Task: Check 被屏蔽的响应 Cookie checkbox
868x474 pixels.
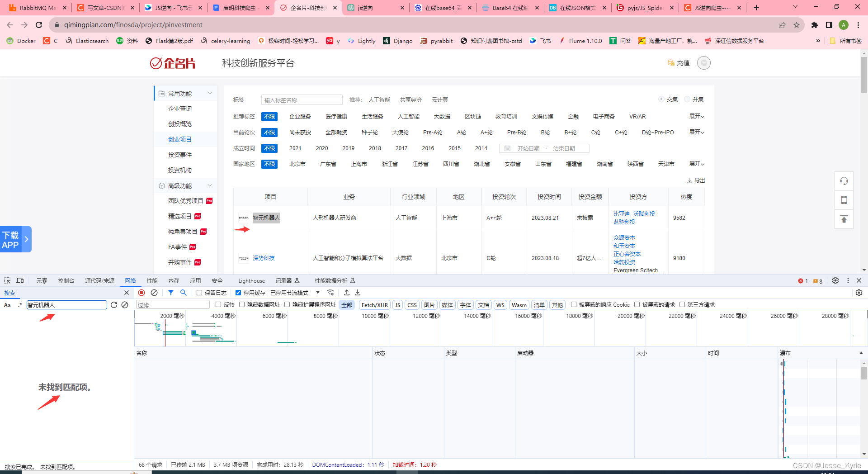Action: [574, 304]
